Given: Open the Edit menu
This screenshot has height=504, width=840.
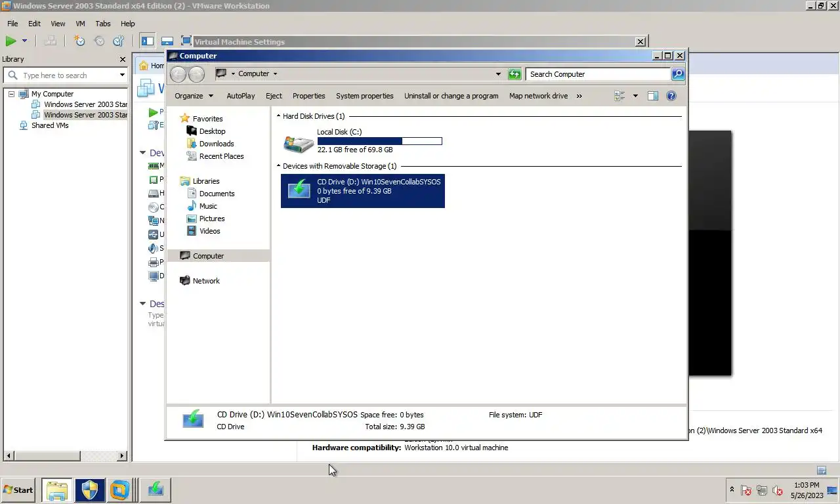Looking at the screenshot, I should (34, 24).
